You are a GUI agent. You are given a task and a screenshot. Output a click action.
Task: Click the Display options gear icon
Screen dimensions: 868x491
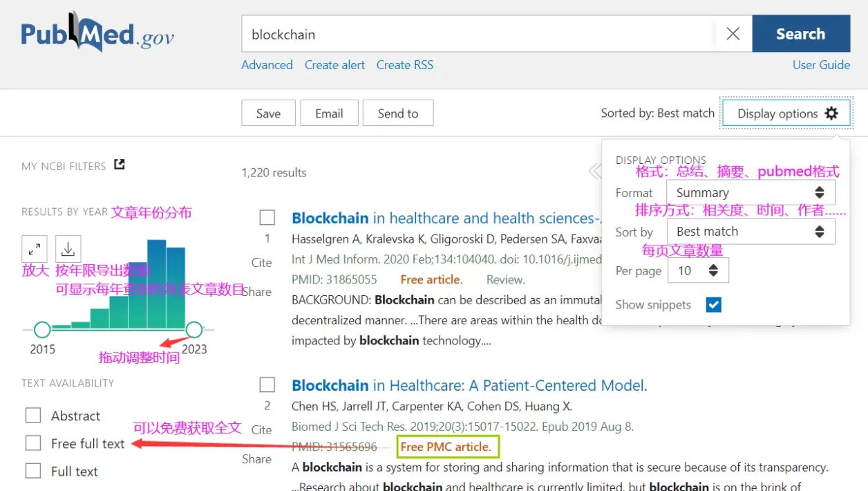(831, 113)
